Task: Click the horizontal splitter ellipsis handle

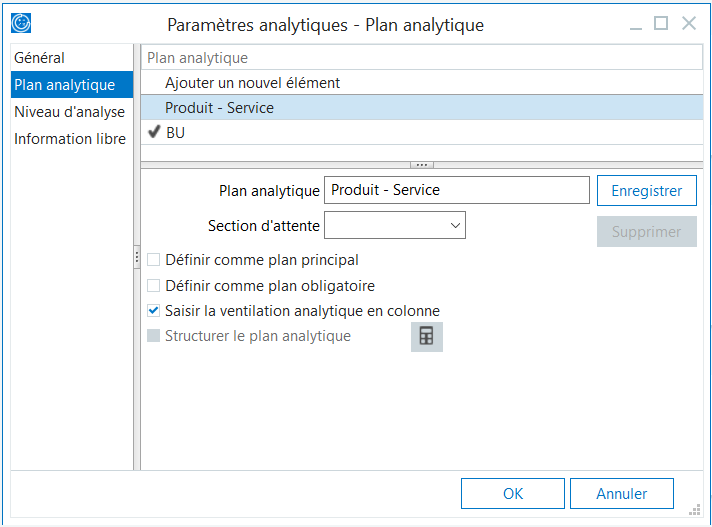Action: 422,164
